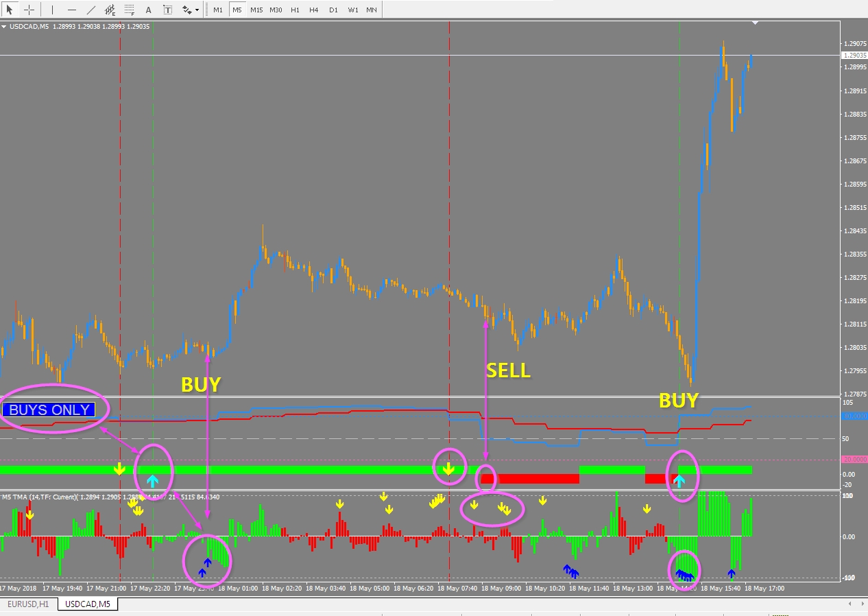Viewport: 868px width, 616px height.
Task: Click the BUYS ONLY indicator label
Action: pos(49,410)
